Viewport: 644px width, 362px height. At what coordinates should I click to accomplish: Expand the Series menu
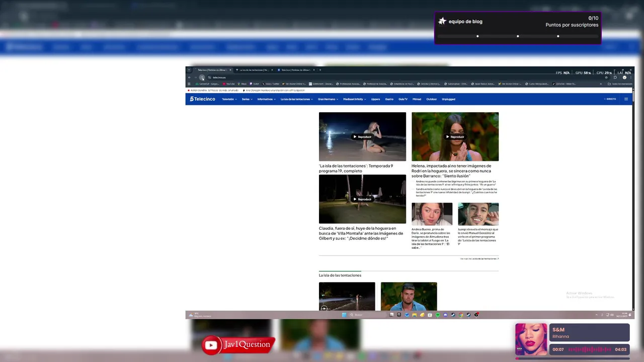click(247, 99)
